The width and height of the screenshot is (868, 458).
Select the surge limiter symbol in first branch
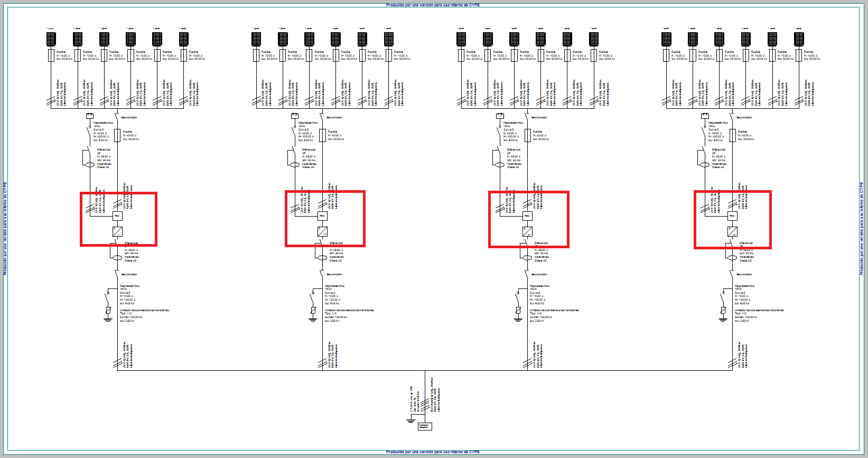point(108,310)
